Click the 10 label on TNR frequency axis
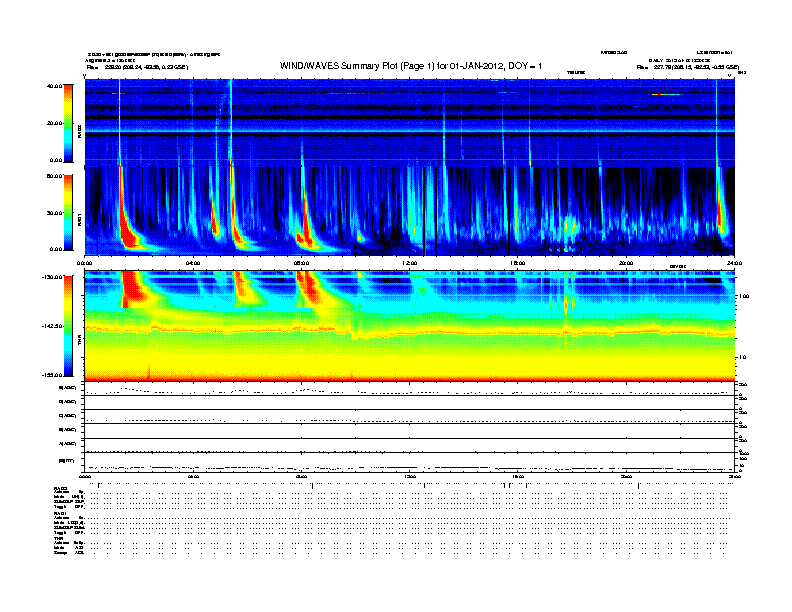 [x=743, y=358]
